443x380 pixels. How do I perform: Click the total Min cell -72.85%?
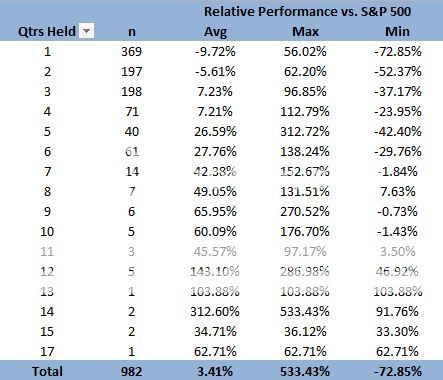point(397,371)
